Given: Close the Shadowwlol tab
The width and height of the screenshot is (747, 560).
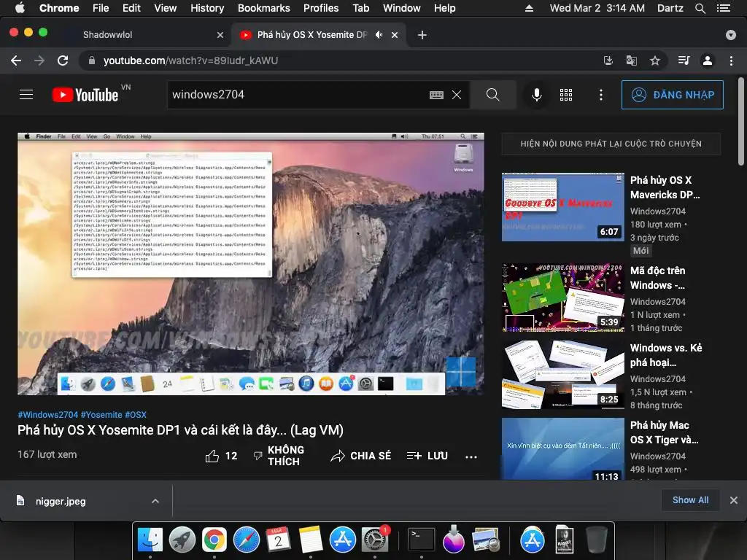Looking at the screenshot, I should point(220,35).
